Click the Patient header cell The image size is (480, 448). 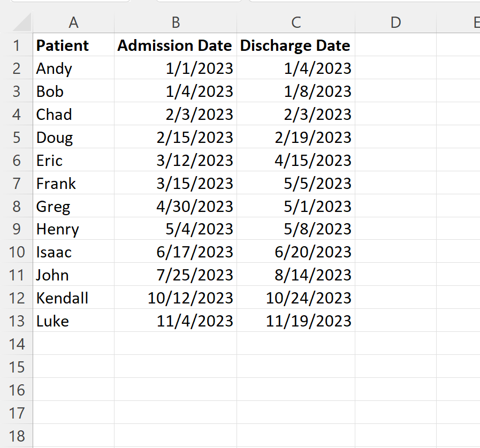(73, 45)
